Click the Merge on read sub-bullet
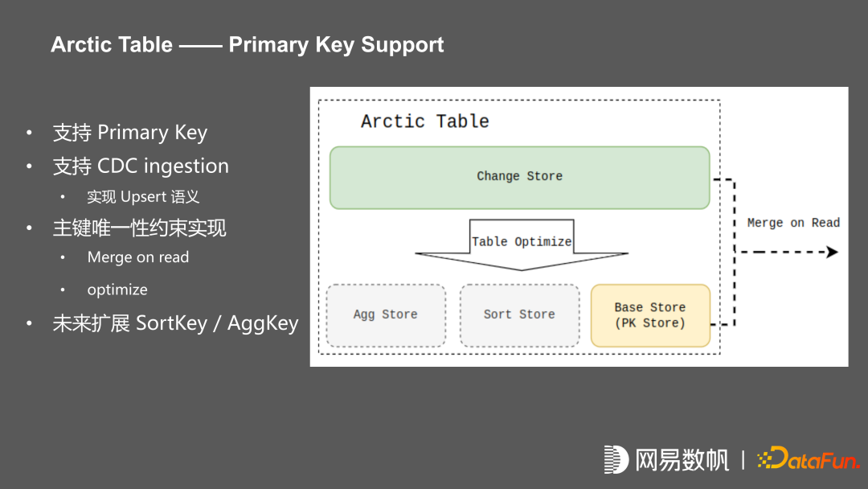868x489 pixels. pos(138,257)
